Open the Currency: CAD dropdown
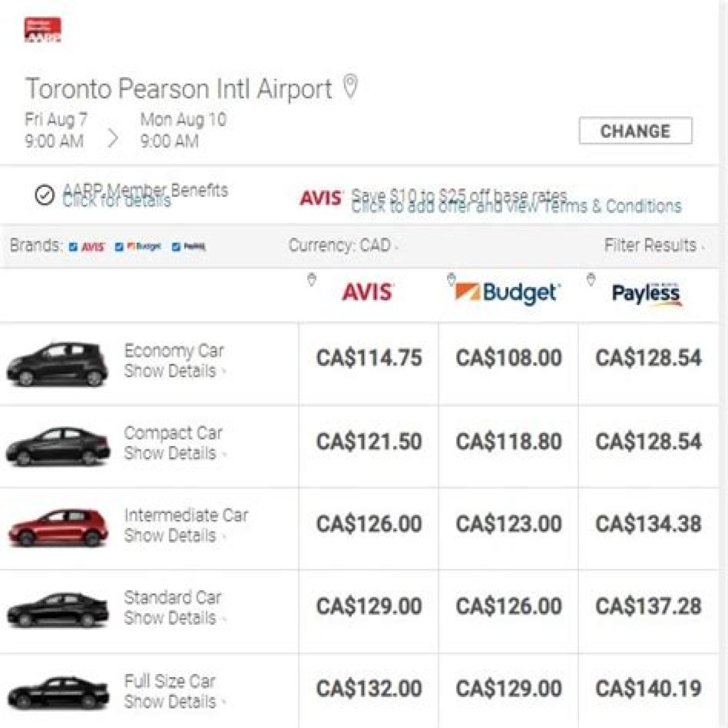 (x=343, y=246)
